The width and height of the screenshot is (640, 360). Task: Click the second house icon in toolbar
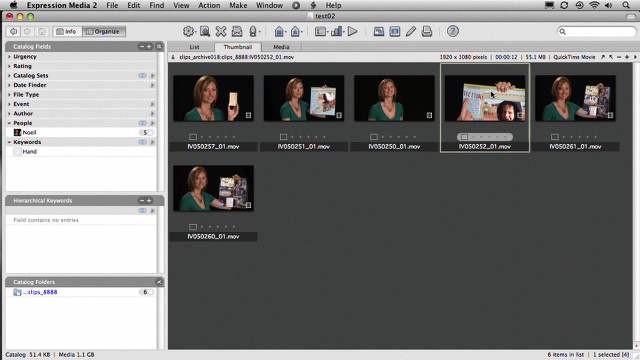click(x=296, y=31)
